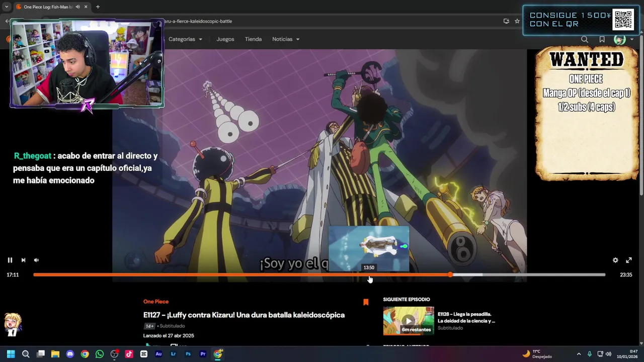
Task: Open the One Piece series link
Action: click(156, 302)
